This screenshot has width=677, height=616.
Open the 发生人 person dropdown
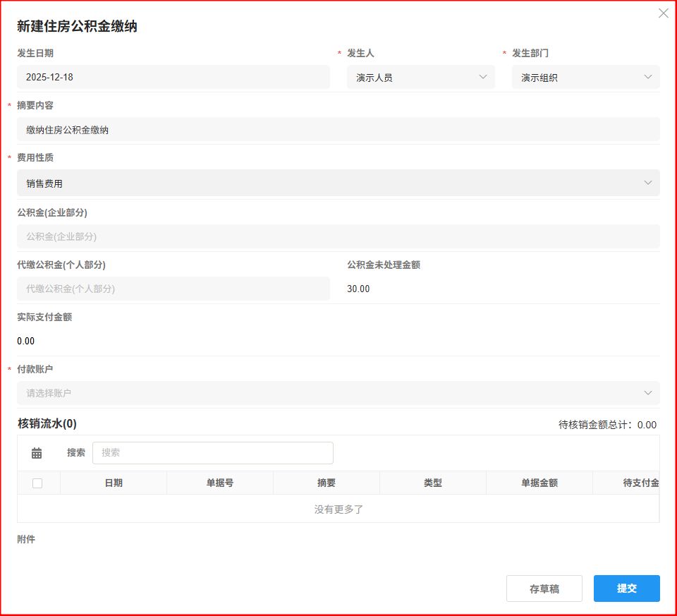[421, 77]
